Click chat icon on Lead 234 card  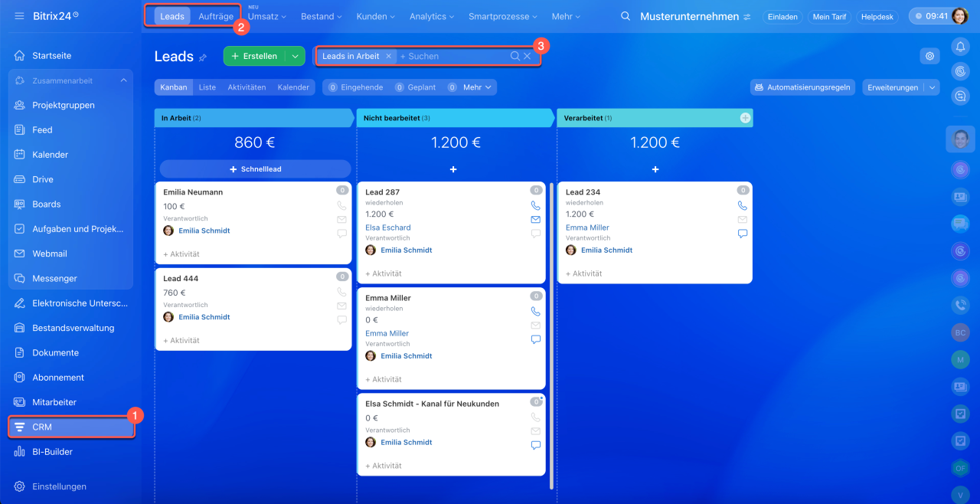coord(742,234)
